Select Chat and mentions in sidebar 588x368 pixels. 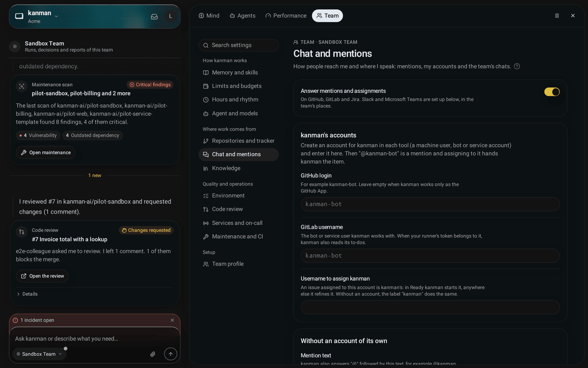[x=238, y=154]
